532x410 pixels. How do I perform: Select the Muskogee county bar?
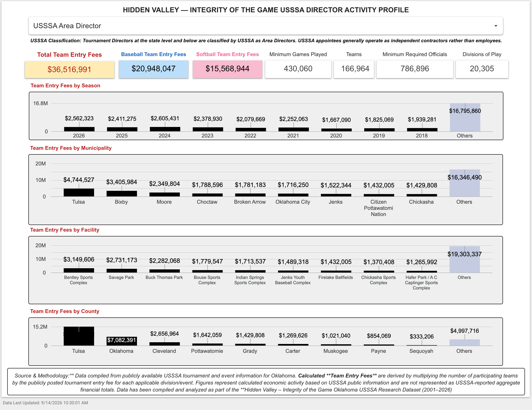coord(336,345)
